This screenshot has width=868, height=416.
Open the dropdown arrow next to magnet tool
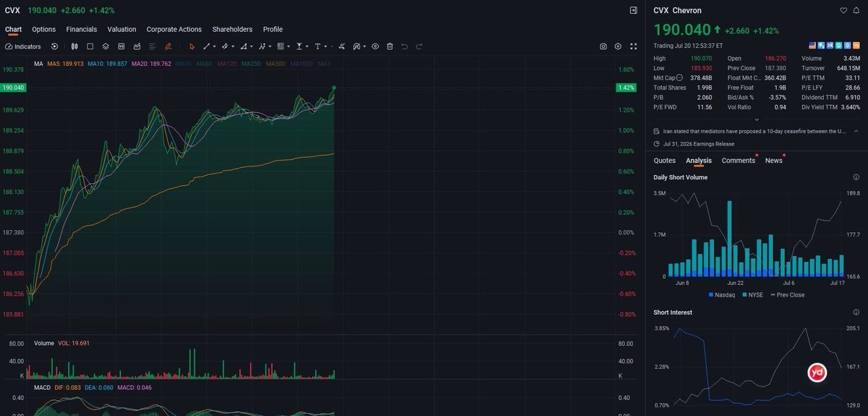click(x=365, y=46)
